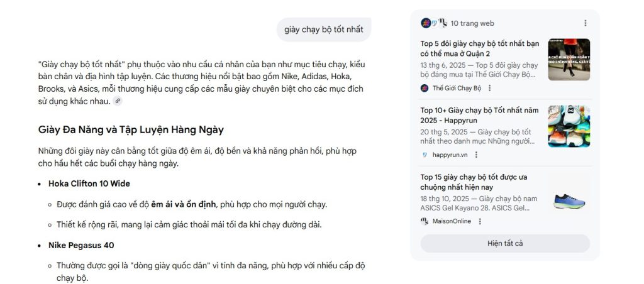Click the "Thế Giới Chạy Bộ" source name
The height and width of the screenshot is (284, 644).
coord(457,88)
